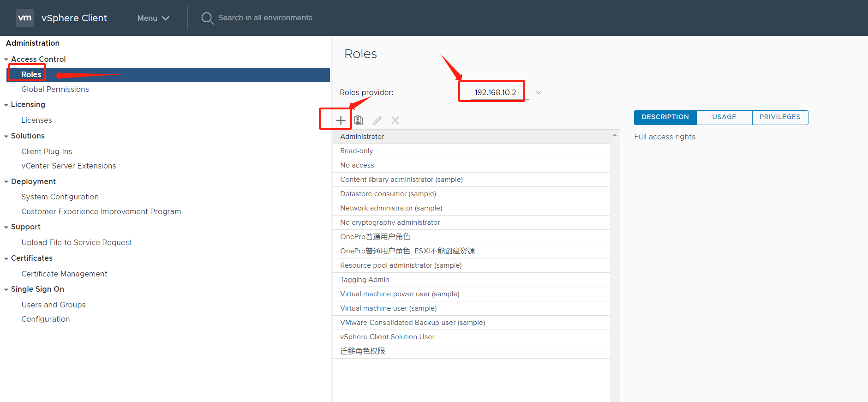Collapse the Support section
868x402 pixels.
tap(6, 227)
